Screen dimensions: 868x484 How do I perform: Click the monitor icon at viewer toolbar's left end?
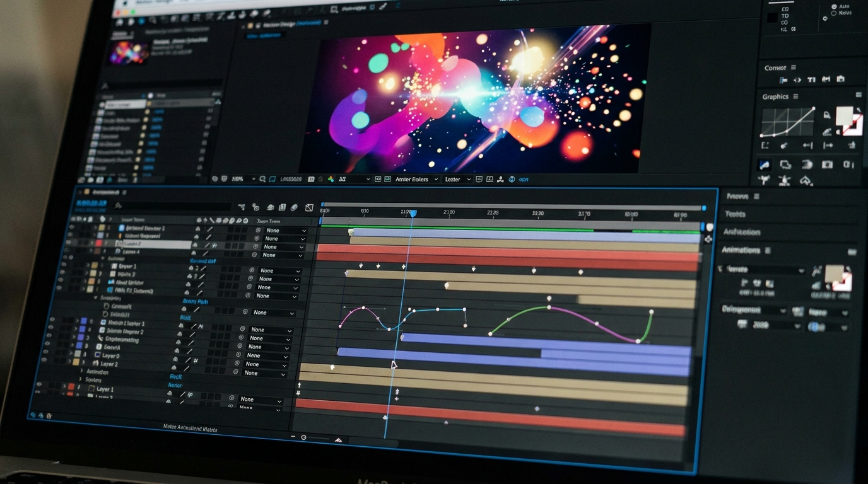click(215, 179)
